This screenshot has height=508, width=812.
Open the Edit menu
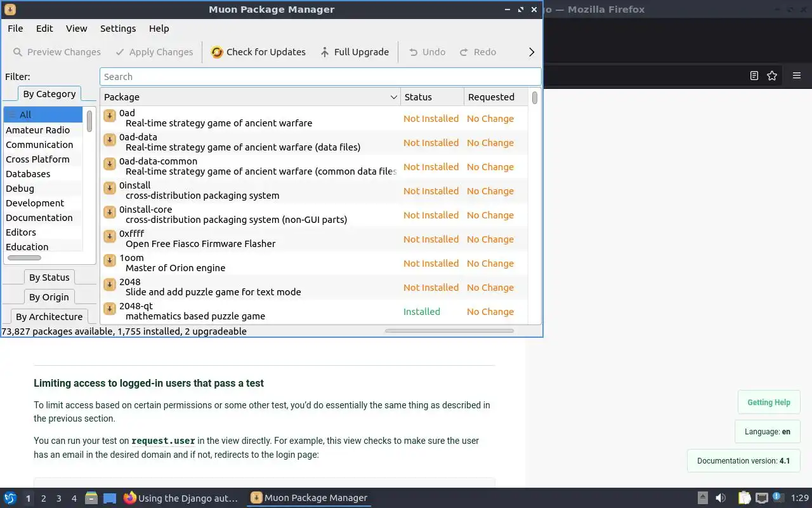pos(44,29)
